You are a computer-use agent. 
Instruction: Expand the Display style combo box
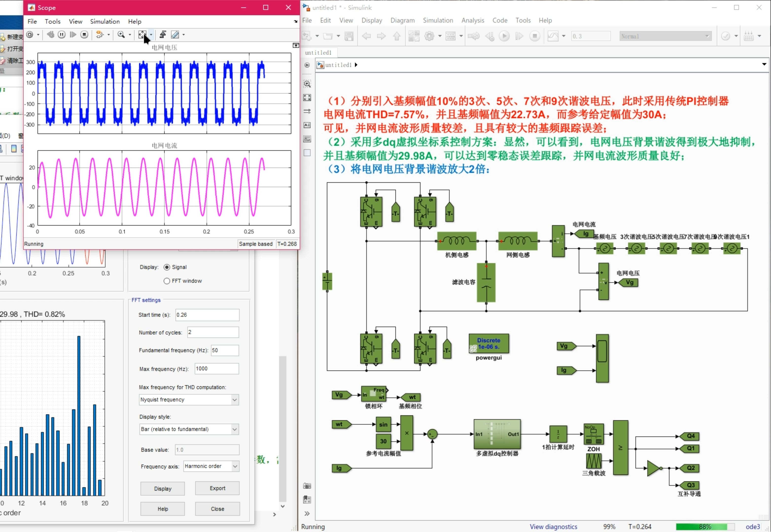235,429
